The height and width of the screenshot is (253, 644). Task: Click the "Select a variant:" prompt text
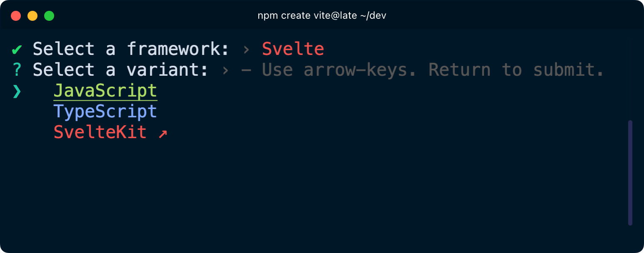tap(121, 70)
